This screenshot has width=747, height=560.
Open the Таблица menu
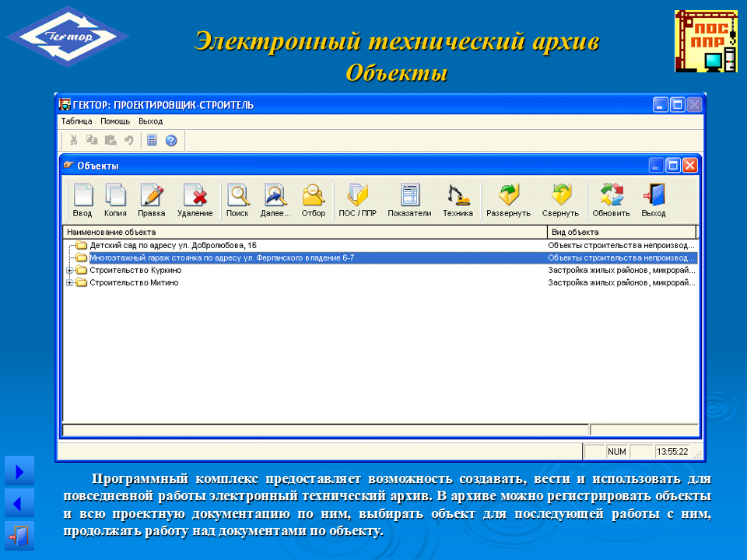pyautogui.click(x=77, y=121)
